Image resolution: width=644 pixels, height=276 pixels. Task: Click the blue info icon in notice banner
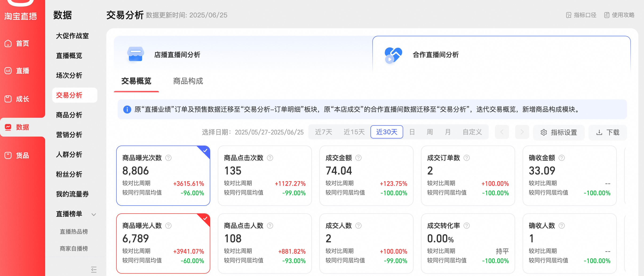(127, 109)
